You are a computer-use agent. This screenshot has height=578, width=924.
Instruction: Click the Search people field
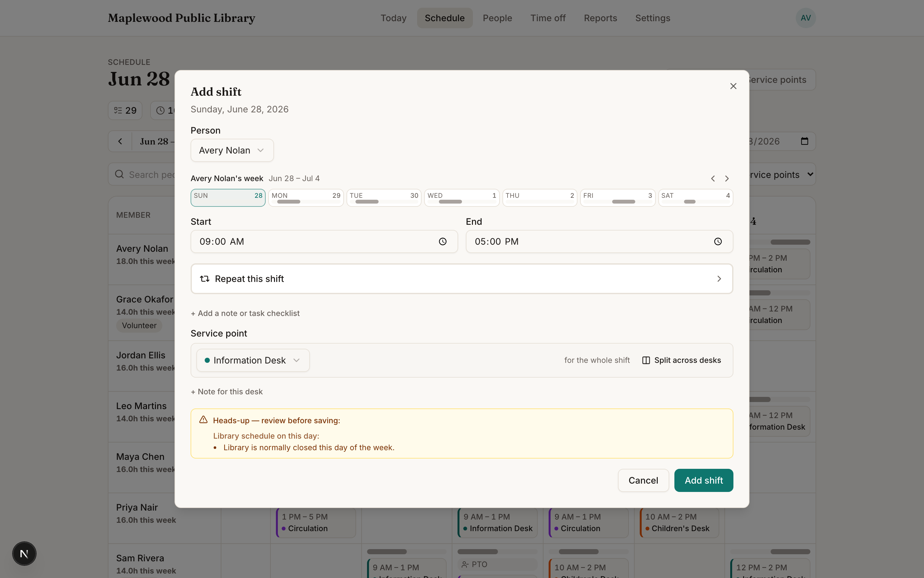141,174
